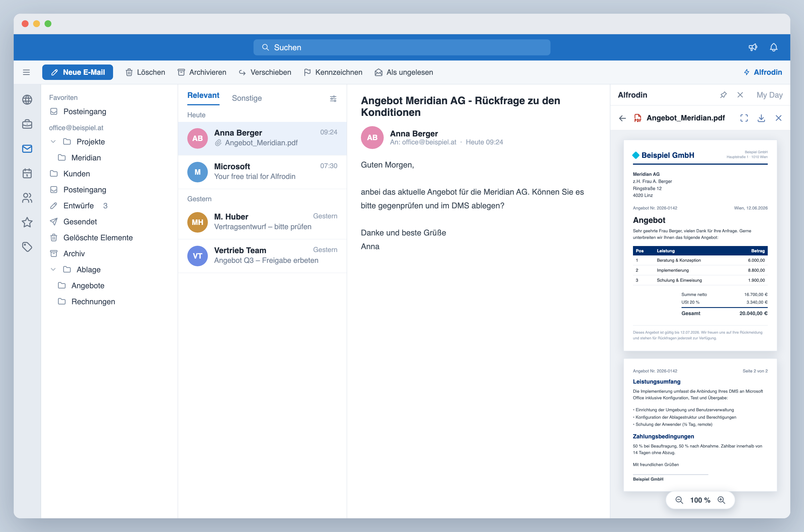Open the notifications bell
The width and height of the screenshot is (804, 532).
click(773, 47)
